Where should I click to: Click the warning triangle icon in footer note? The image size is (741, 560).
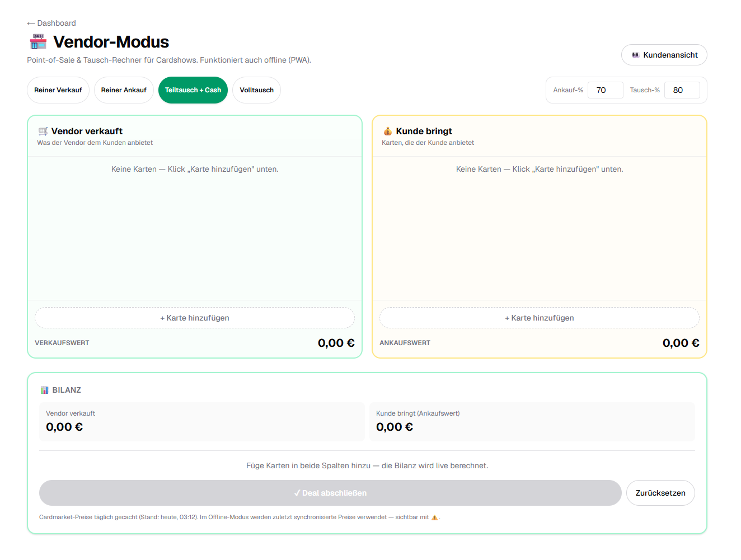(435, 517)
